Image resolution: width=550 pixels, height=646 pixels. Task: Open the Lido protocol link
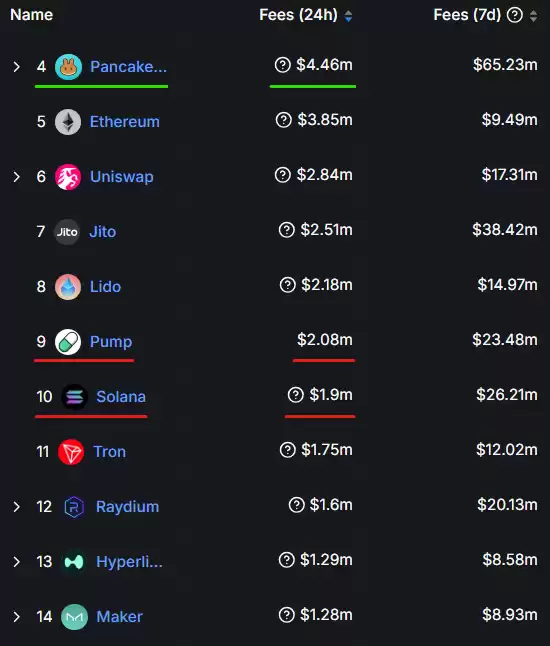point(105,287)
